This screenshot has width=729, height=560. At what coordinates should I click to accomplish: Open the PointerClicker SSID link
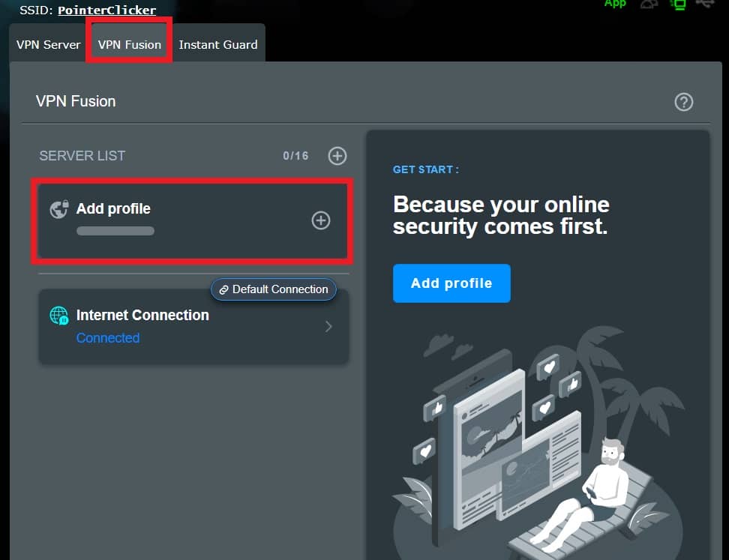(107, 10)
